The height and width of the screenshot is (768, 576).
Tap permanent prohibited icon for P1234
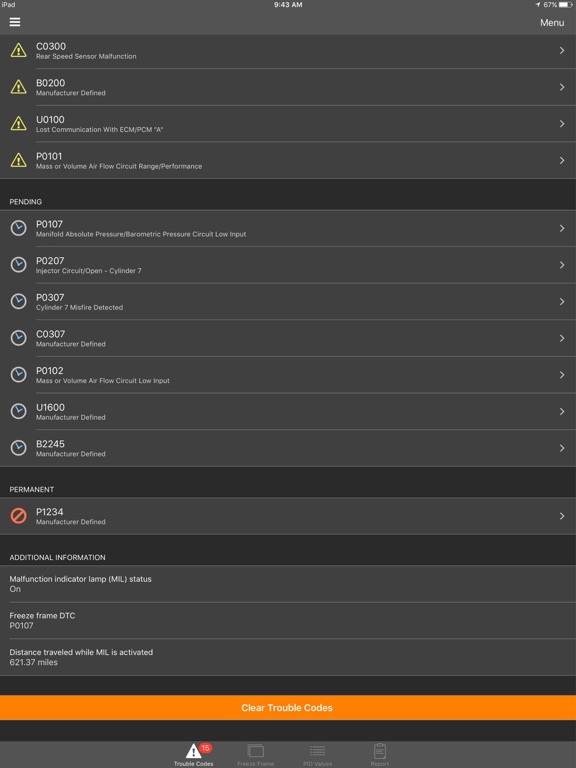[19, 516]
